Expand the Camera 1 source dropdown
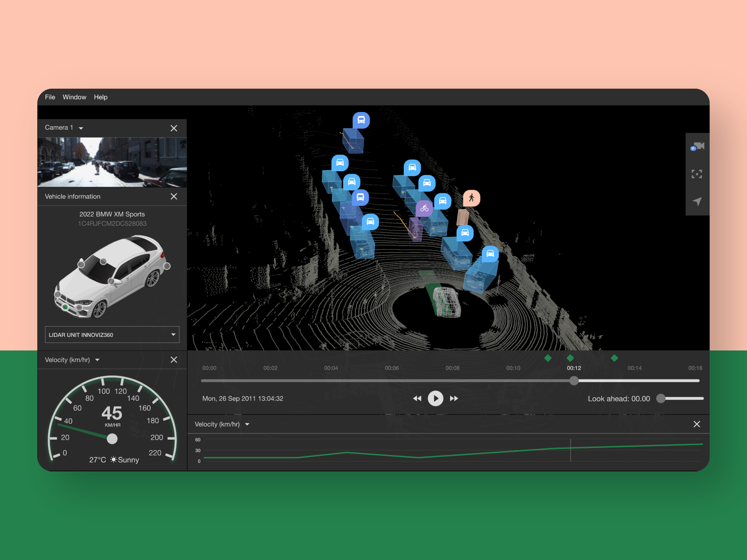The image size is (747, 560). pyautogui.click(x=80, y=128)
